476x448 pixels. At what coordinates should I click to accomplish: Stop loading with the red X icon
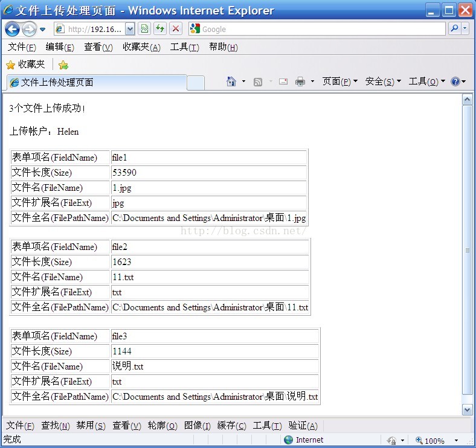175,29
